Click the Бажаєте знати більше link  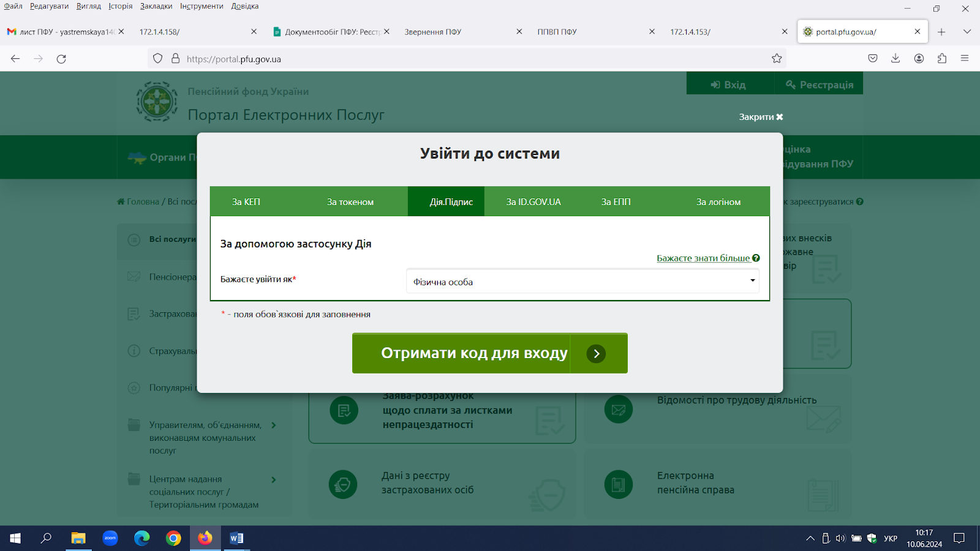click(703, 258)
